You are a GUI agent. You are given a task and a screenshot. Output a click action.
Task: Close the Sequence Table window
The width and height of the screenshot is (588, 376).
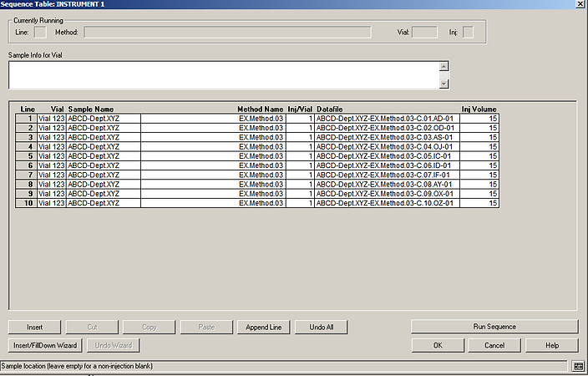(x=580, y=4)
